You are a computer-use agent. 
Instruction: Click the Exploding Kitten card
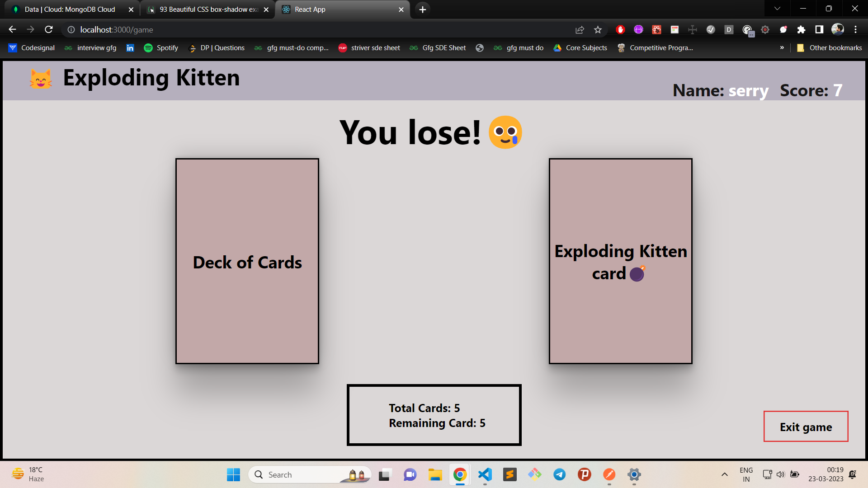click(x=620, y=261)
